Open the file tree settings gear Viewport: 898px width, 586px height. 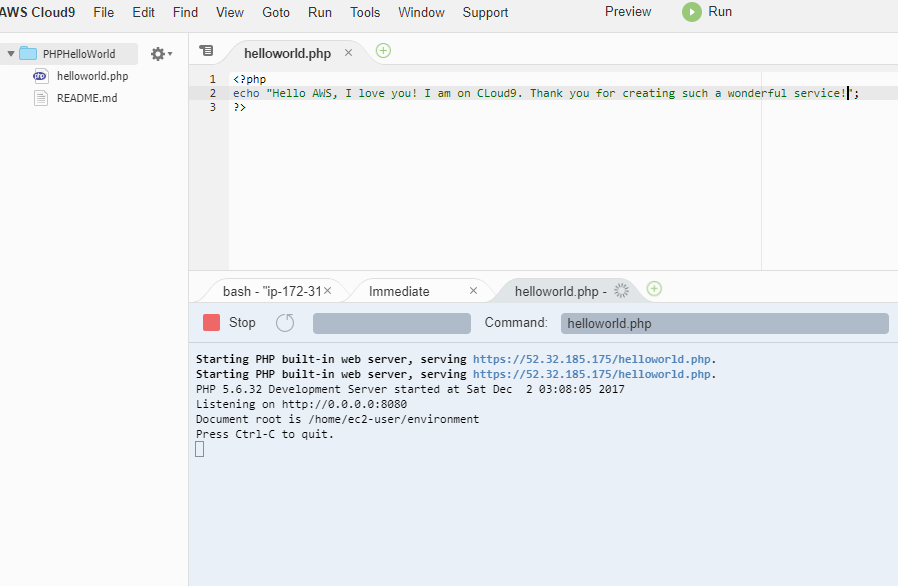tap(158, 54)
